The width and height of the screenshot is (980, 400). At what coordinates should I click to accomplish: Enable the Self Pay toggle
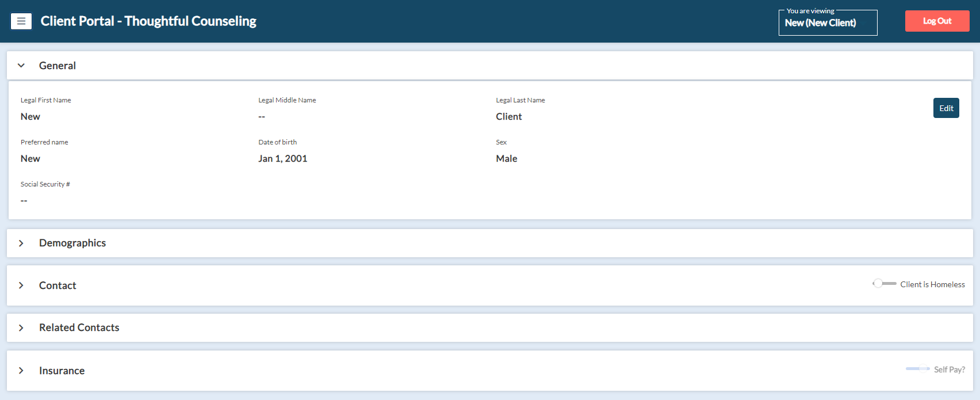[917, 369]
